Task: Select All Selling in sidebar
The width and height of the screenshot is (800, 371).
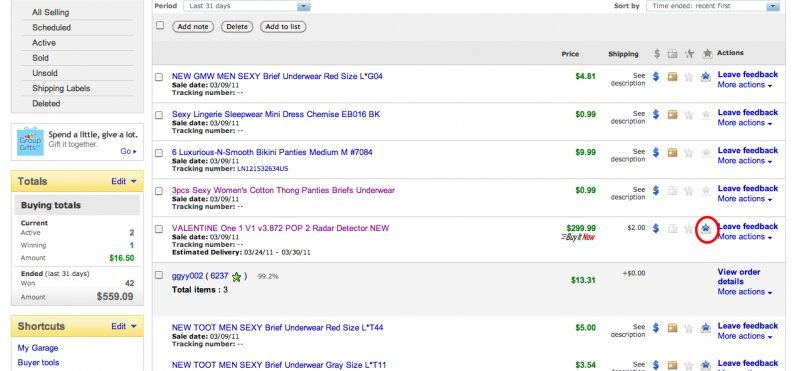Action: 51,12
